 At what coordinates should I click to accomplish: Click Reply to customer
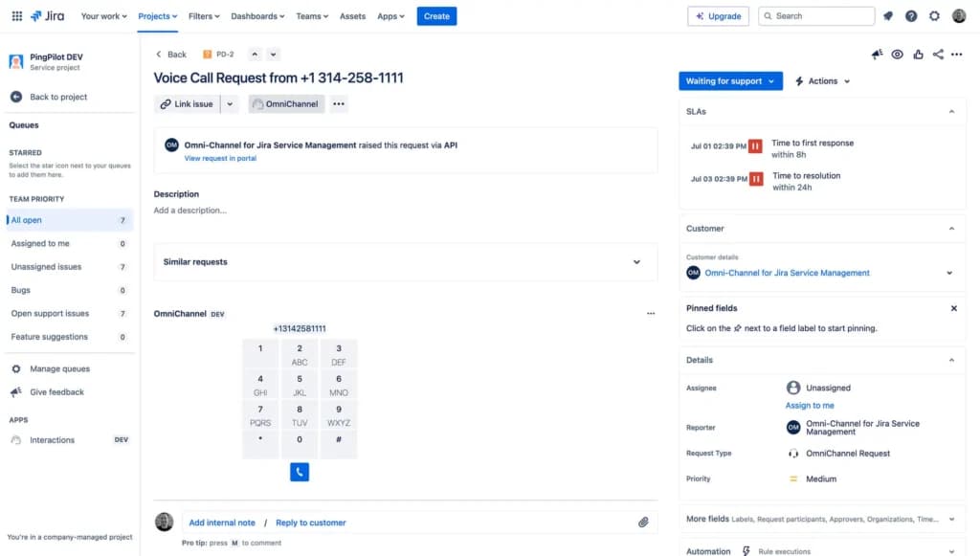click(x=311, y=523)
